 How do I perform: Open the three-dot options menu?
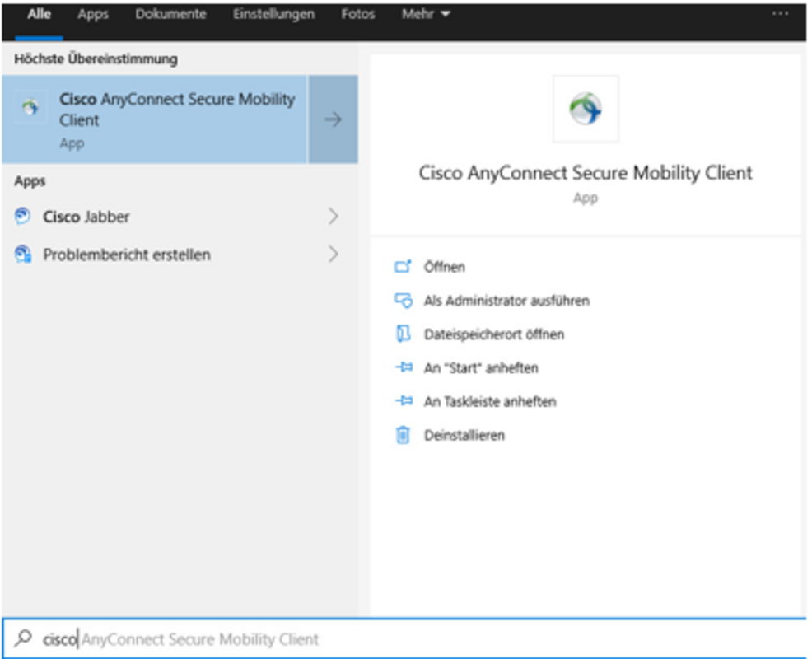(x=780, y=14)
